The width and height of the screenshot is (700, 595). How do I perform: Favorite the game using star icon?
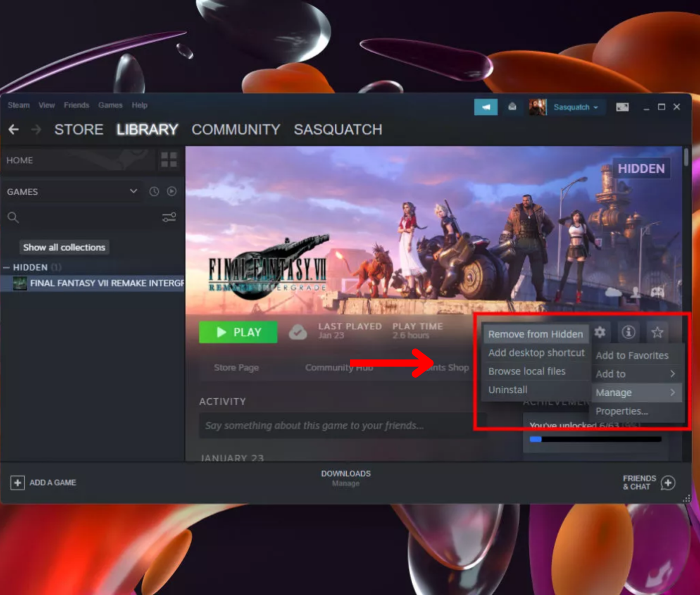[x=657, y=332]
